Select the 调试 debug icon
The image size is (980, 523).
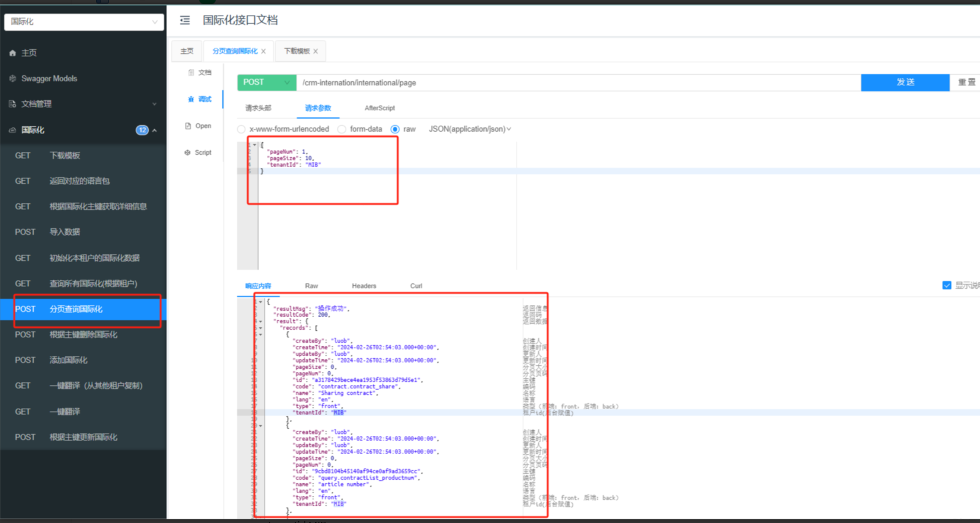[191, 99]
